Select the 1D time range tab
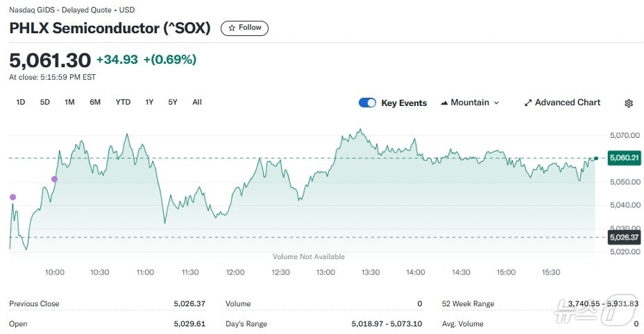644x334 pixels. click(x=21, y=102)
